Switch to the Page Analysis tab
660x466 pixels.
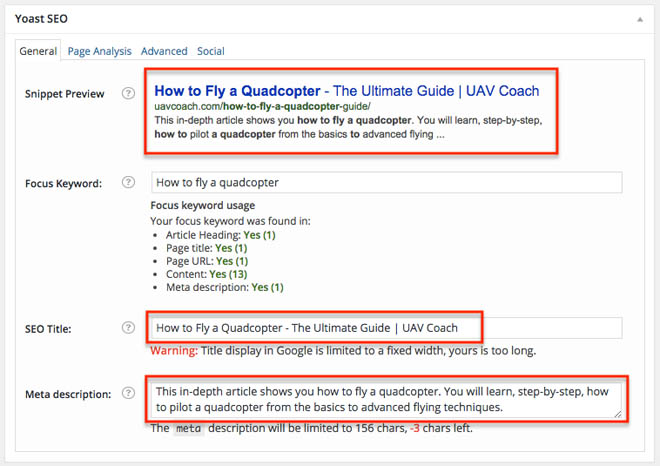point(99,51)
